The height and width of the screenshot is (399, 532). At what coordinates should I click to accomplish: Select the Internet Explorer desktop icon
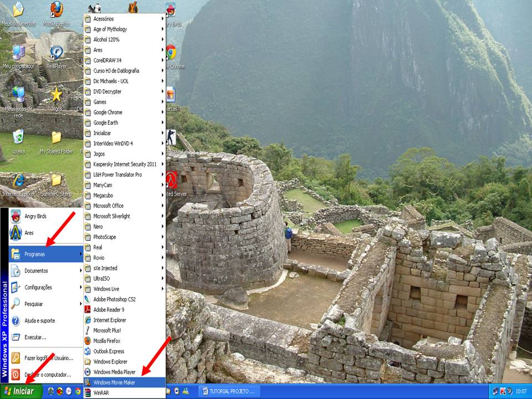tap(18, 185)
